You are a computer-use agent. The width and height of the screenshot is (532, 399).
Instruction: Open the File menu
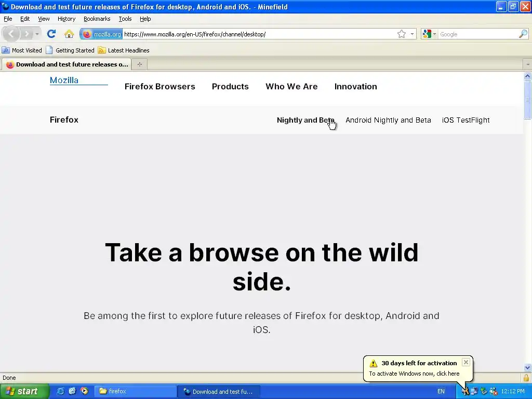pyautogui.click(x=8, y=19)
